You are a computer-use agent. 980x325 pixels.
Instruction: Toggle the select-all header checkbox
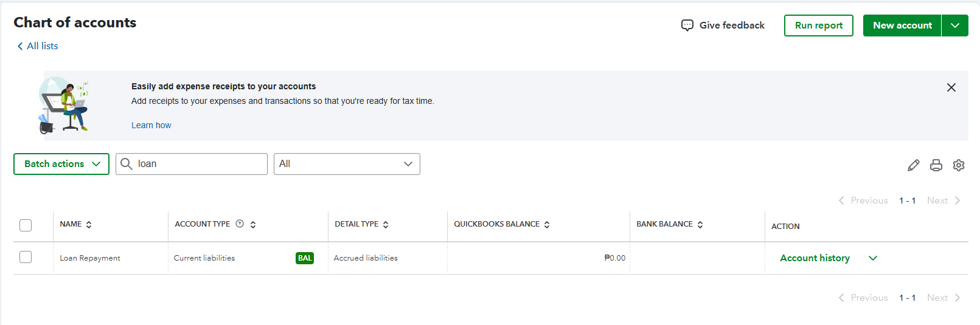pos(26,225)
